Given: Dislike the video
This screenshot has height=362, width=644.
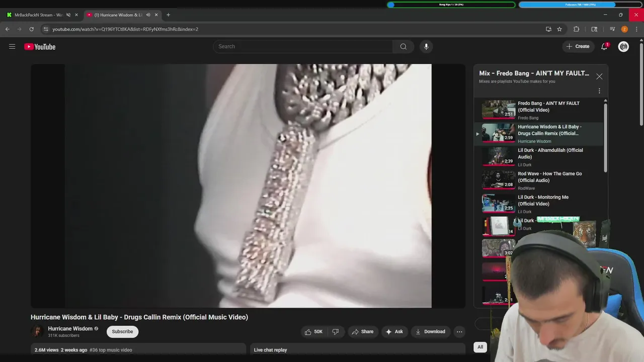Looking at the screenshot, I should (336, 332).
